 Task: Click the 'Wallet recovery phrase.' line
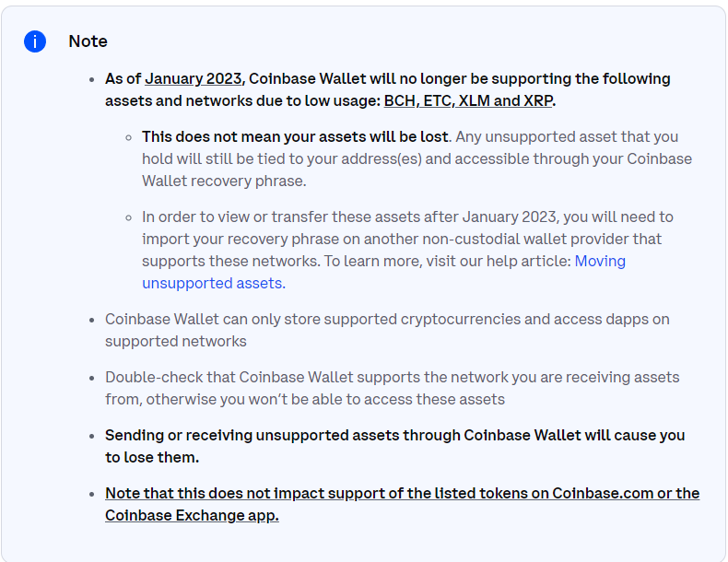(224, 181)
